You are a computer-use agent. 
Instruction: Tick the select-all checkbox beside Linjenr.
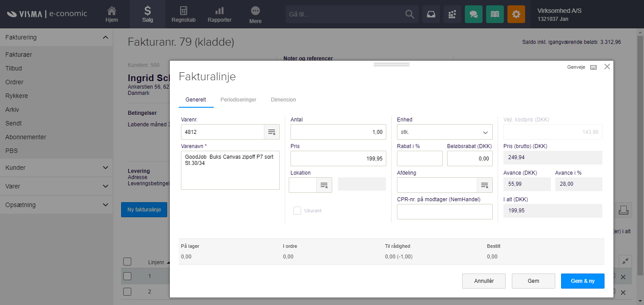pyautogui.click(x=127, y=262)
